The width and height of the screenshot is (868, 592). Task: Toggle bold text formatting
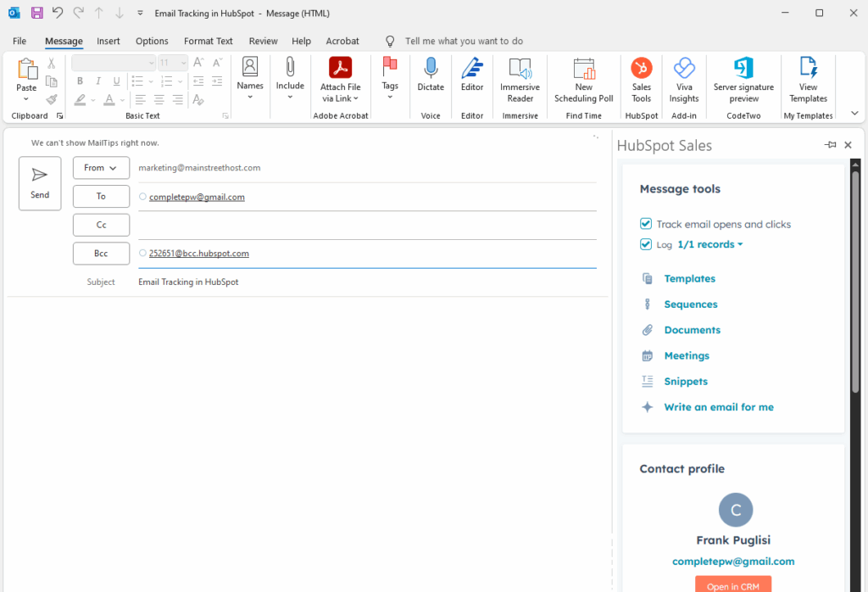pyautogui.click(x=80, y=81)
